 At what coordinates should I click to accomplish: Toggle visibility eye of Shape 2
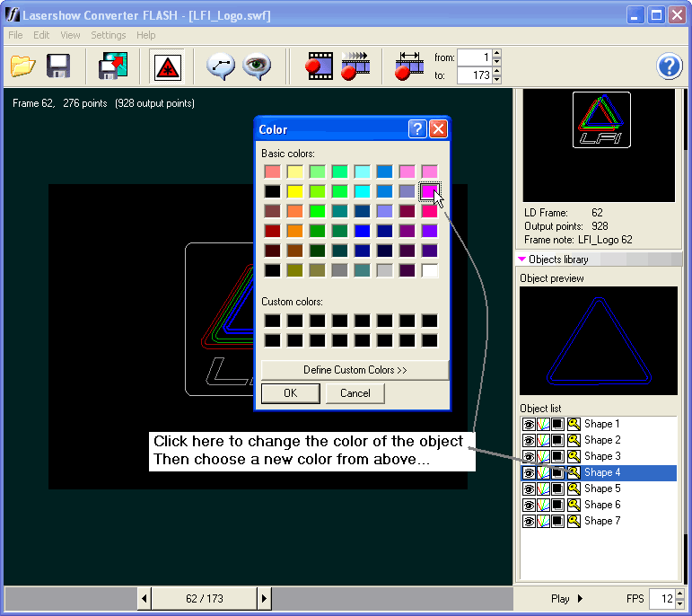click(529, 440)
